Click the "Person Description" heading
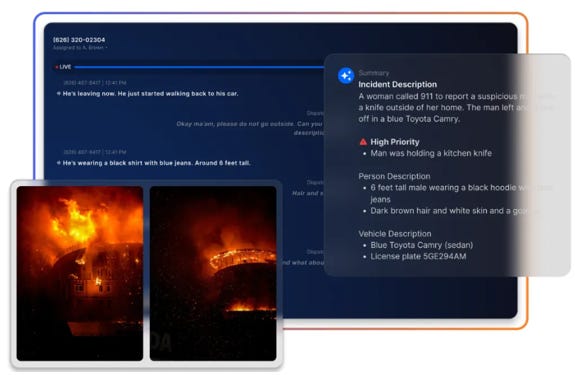The image size is (575, 375). (394, 176)
